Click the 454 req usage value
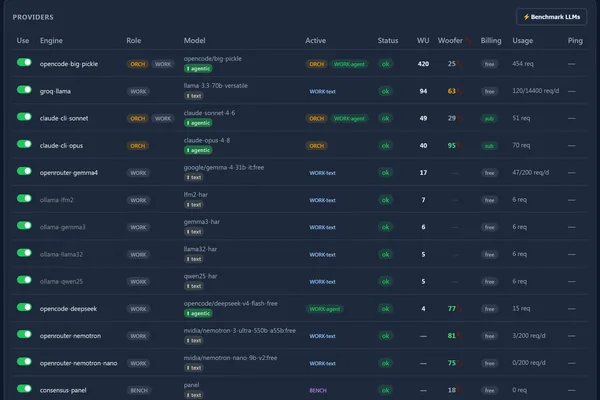600x400 pixels. [523, 64]
